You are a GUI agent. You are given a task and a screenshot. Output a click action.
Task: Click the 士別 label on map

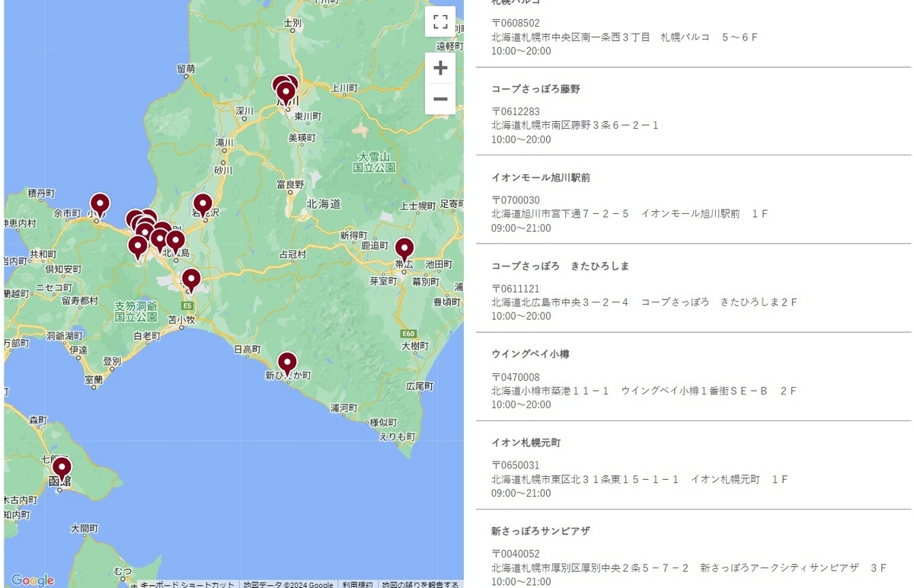point(292,24)
